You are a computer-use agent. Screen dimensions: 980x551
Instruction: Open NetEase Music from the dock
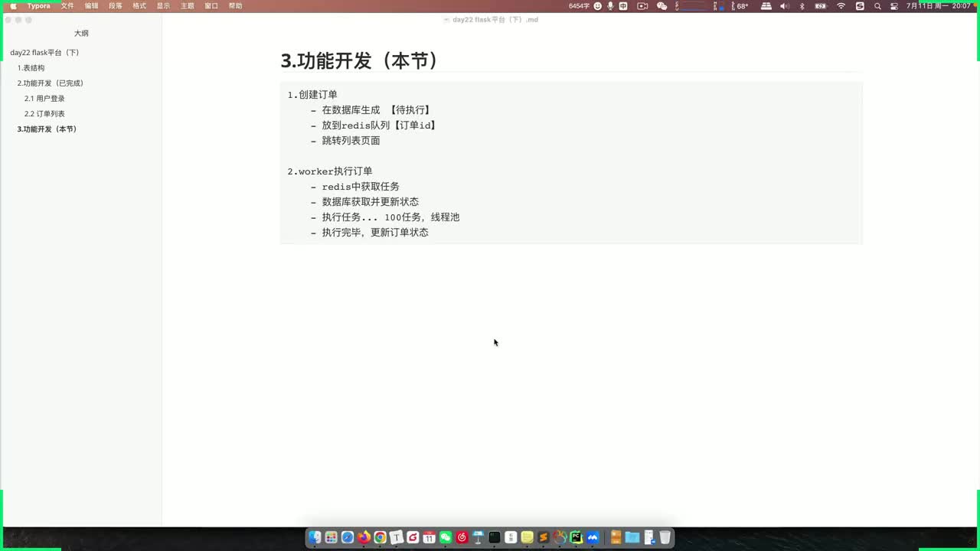pyautogui.click(x=462, y=538)
